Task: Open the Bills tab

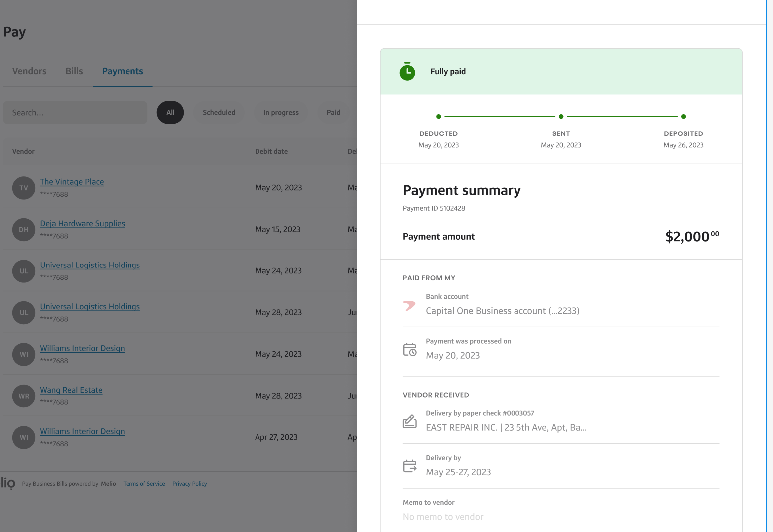Action: pyautogui.click(x=74, y=71)
